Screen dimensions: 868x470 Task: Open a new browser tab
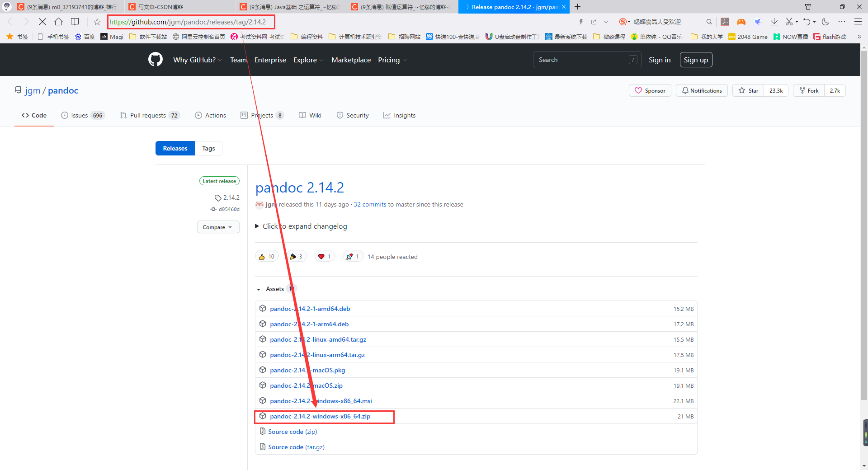(577, 7)
